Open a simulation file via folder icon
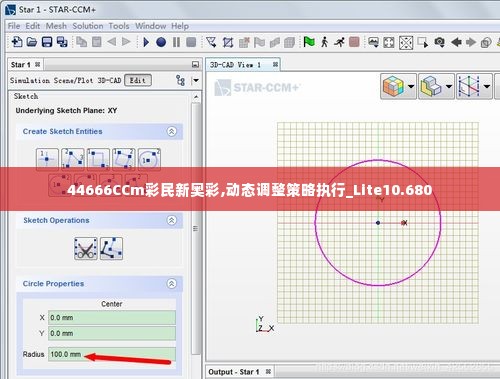The width and height of the screenshot is (500, 379). (x=32, y=42)
